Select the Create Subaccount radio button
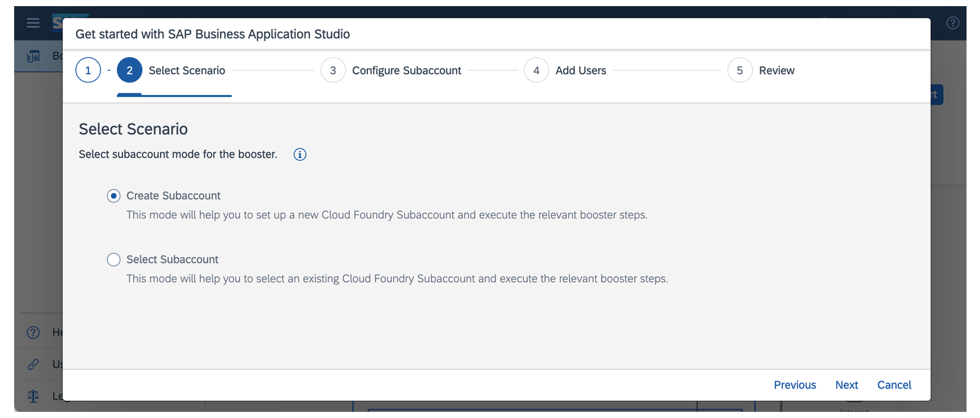This screenshot has width=980, height=418. (113, 196)
